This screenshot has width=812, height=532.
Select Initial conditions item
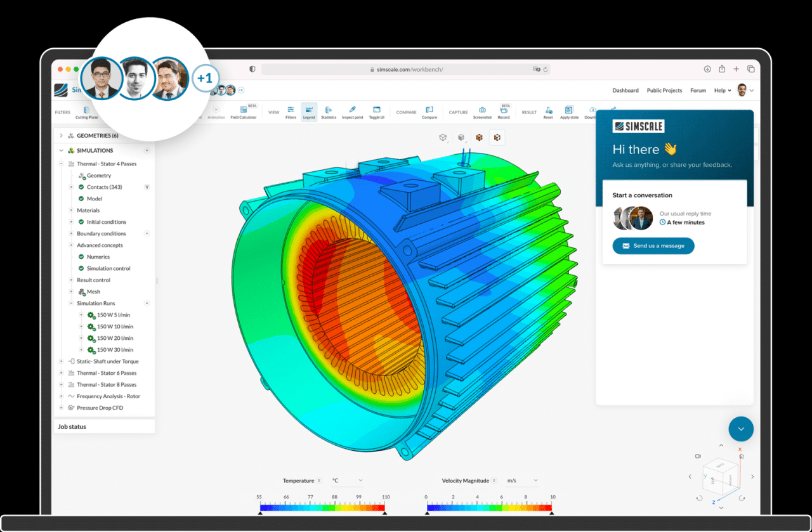pyautogui.click(x=106, y=222)
